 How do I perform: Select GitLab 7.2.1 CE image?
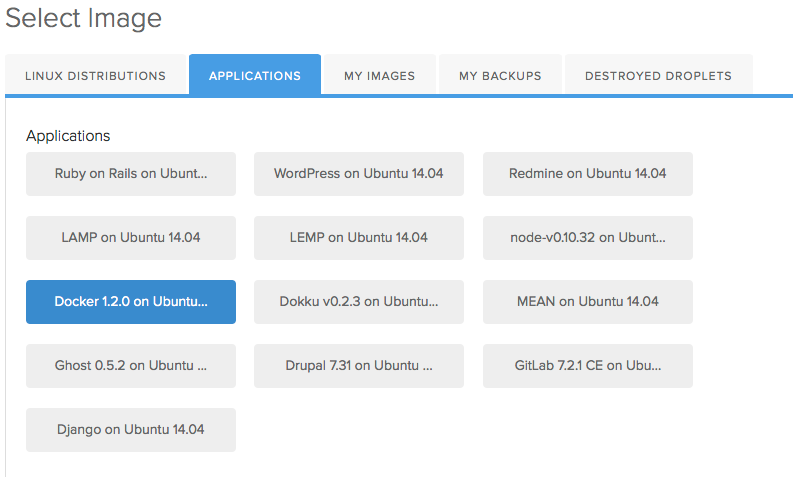pyautogui.click(x=588, y=366)
